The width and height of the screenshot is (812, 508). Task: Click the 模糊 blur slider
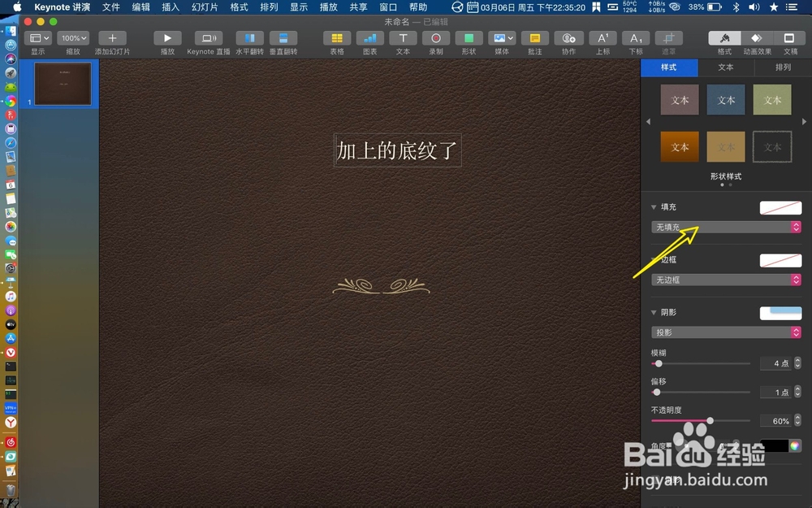click(x=701, y=363)
